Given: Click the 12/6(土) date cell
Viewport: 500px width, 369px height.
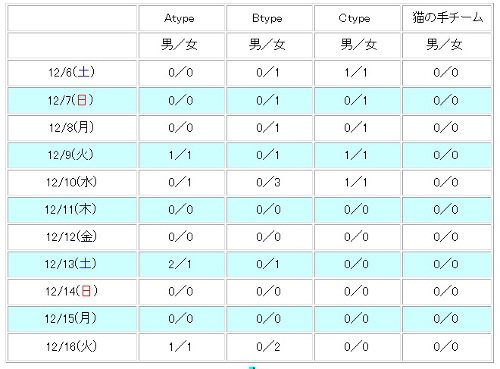Looking at the screenshot, I should [x=72, y=73].
